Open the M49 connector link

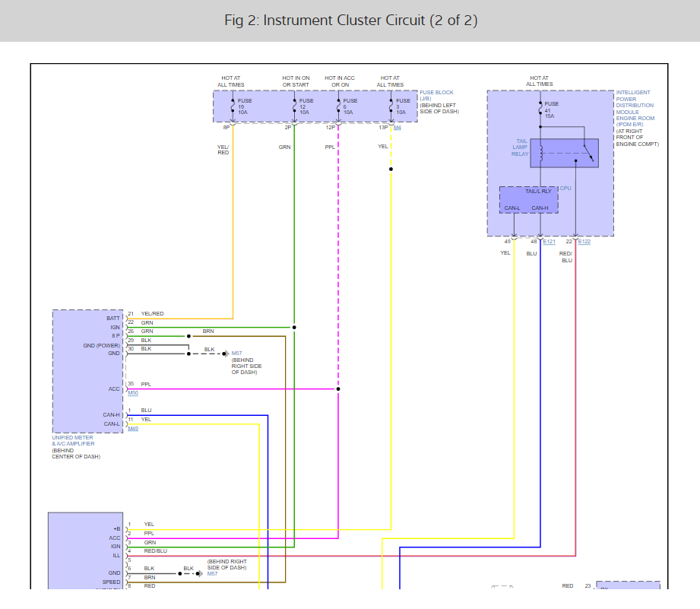133,429
